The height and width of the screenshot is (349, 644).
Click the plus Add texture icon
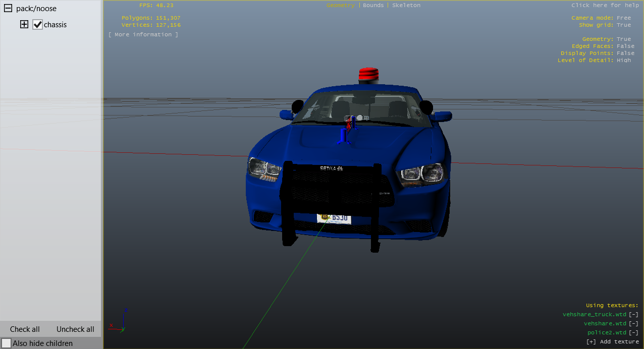coord(591,342)
